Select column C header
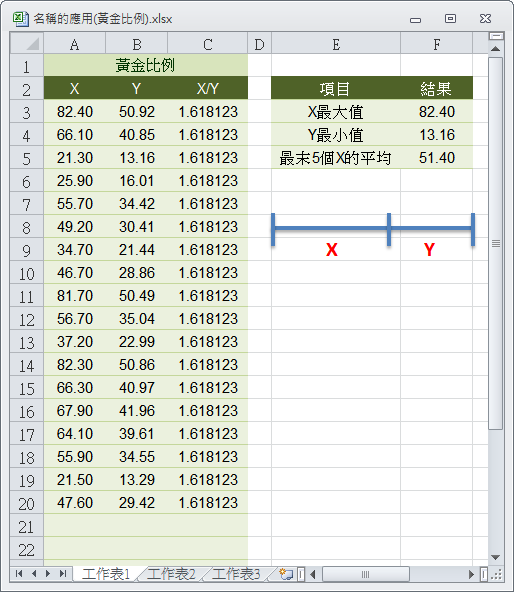The height and width of the screenshot is (592, 514). 207,44
